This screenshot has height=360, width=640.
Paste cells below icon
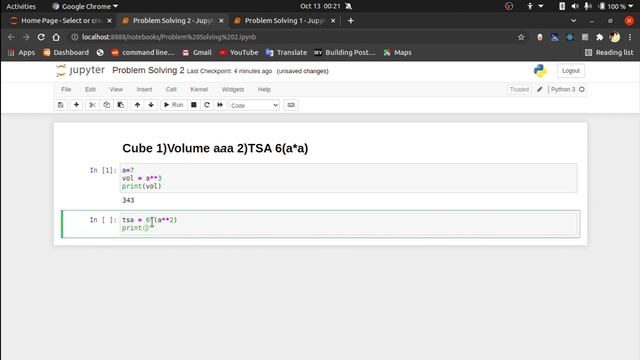point(121,105)
